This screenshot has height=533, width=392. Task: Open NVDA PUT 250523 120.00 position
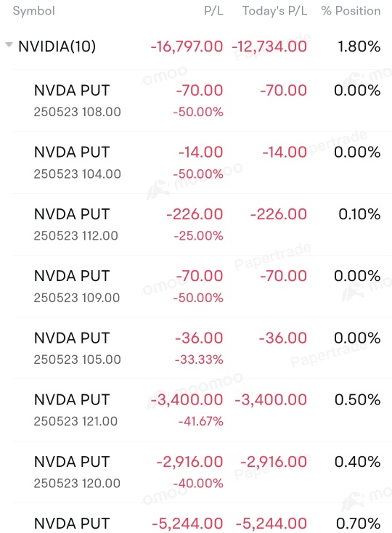pyautogui.click(x=202, y=472)
